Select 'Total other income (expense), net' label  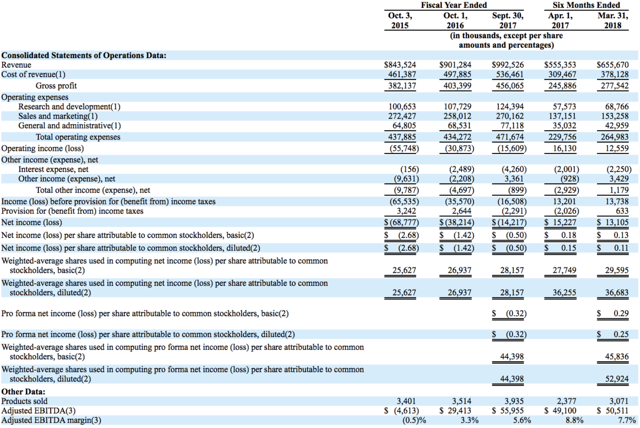coord(93,190)
